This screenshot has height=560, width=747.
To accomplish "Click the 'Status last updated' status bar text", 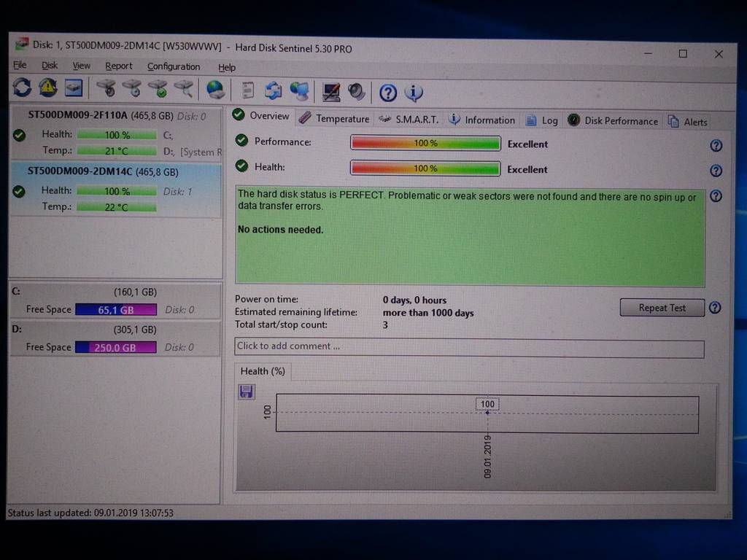I will click(90, 513).
